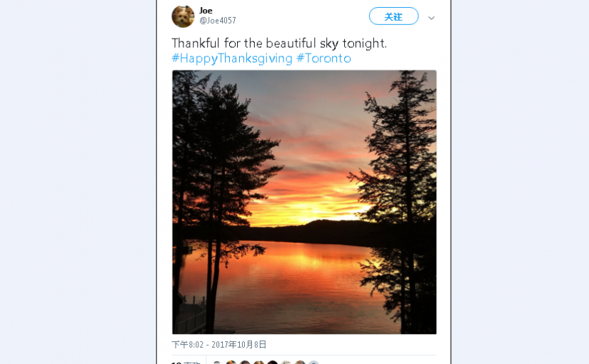This screenshot has width=589, height=364.
Task: View the sunset lake photo
Action: (304, 202)
